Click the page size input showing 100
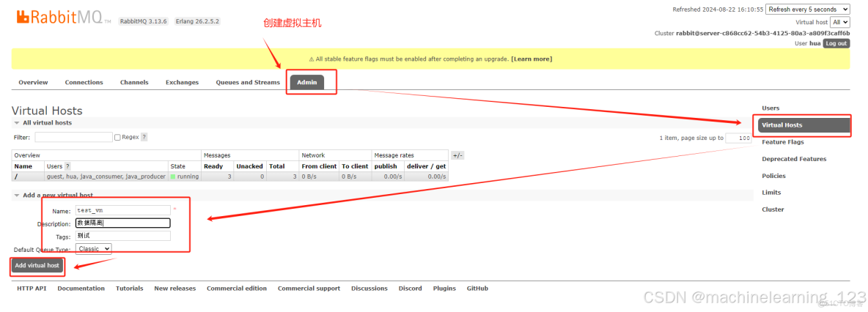The width and height of the screenshot is (868, 312). point(738,138)
